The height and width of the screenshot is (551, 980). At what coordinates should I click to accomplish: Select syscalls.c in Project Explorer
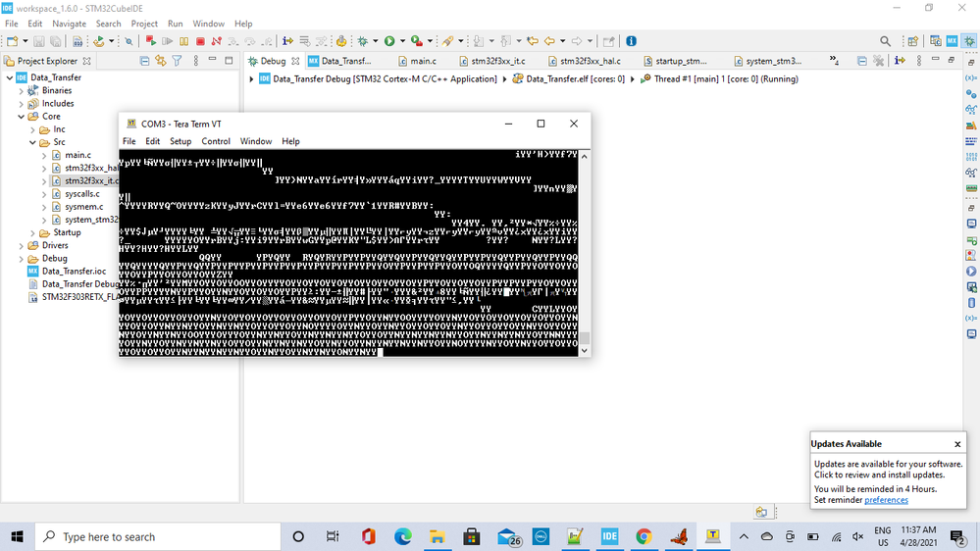(x=81, y=194)
